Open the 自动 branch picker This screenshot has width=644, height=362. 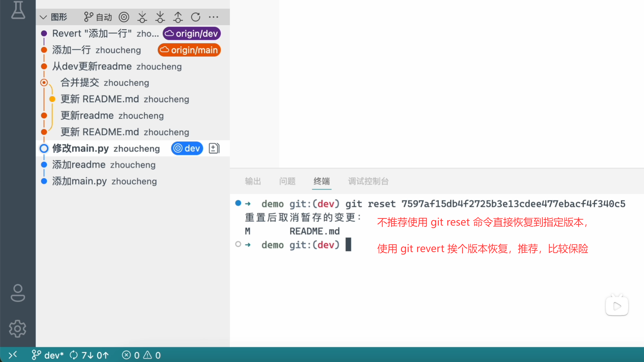(x=98, y=17)
